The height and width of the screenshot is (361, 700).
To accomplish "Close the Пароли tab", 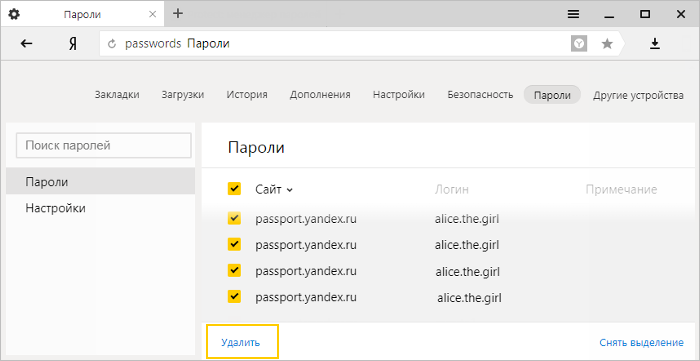I will (152, 14).
